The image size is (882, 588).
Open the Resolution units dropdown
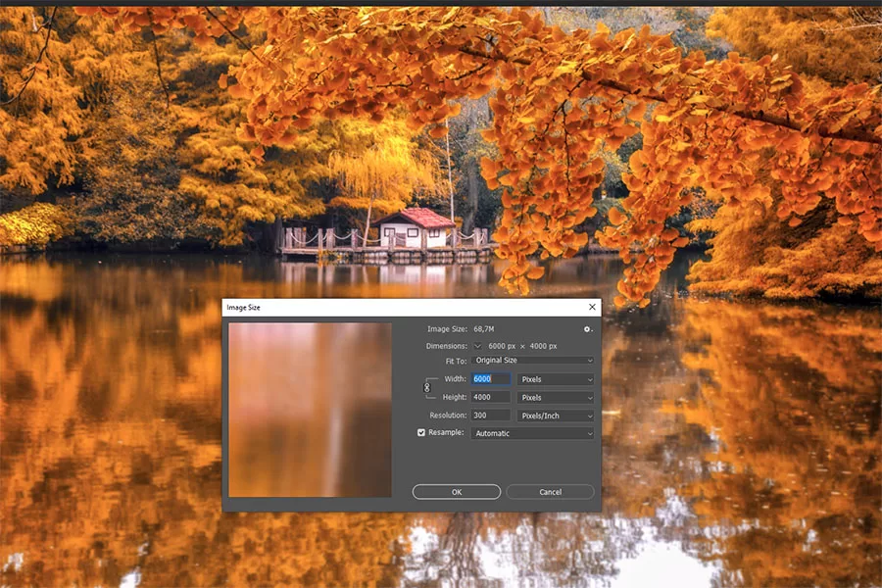pos(556,416)
